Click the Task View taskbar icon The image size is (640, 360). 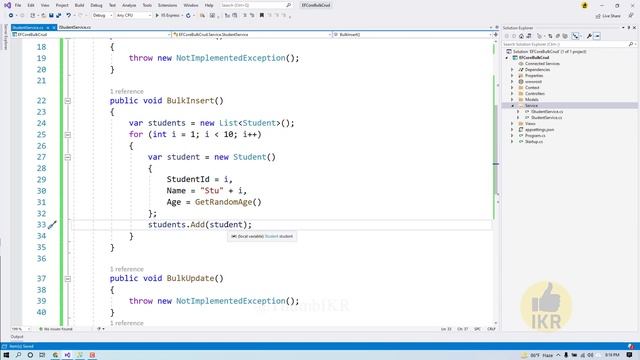(42, 355)
